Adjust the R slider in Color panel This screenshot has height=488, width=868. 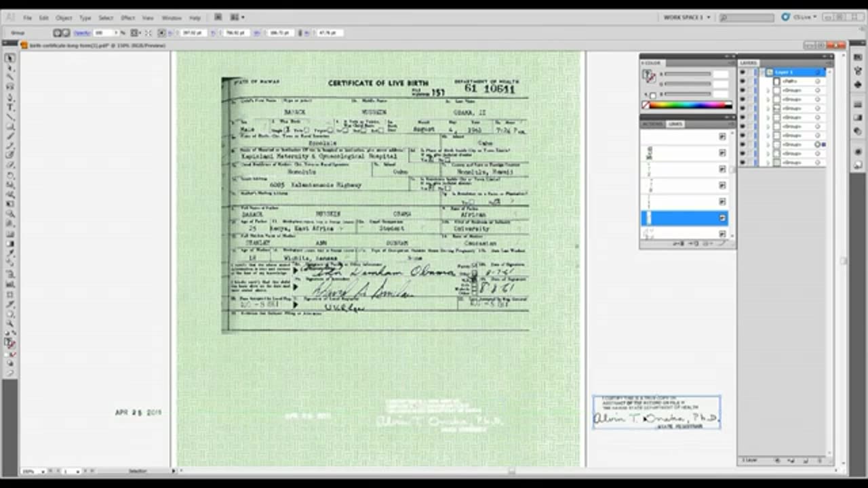tap(687, 75)
